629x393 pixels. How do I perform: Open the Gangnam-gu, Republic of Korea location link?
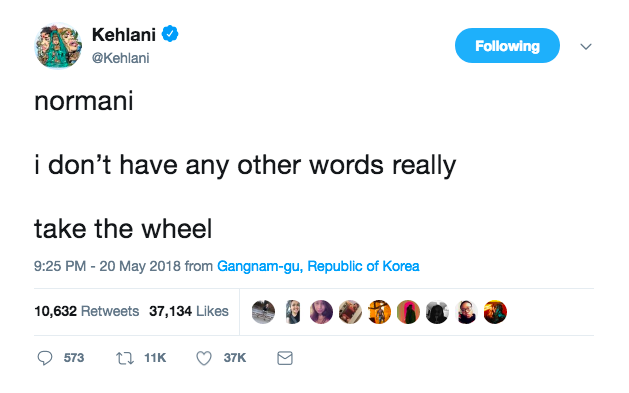[318, 266]
